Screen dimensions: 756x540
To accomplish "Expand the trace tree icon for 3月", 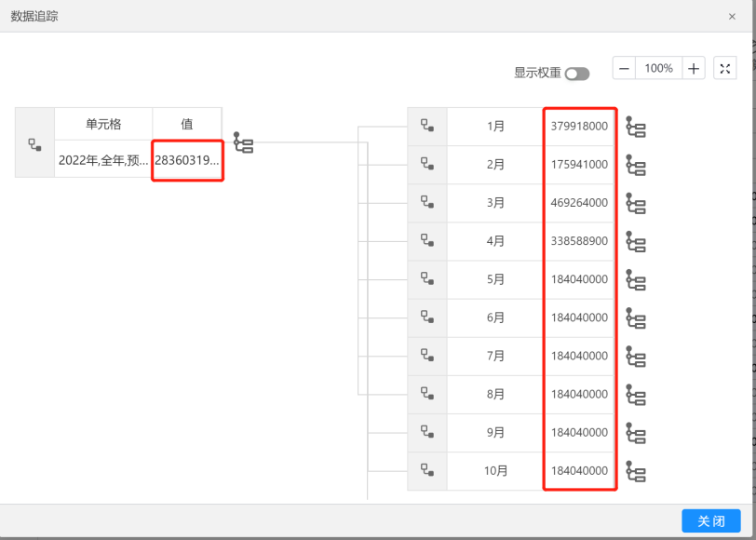I will pos(636,203).
